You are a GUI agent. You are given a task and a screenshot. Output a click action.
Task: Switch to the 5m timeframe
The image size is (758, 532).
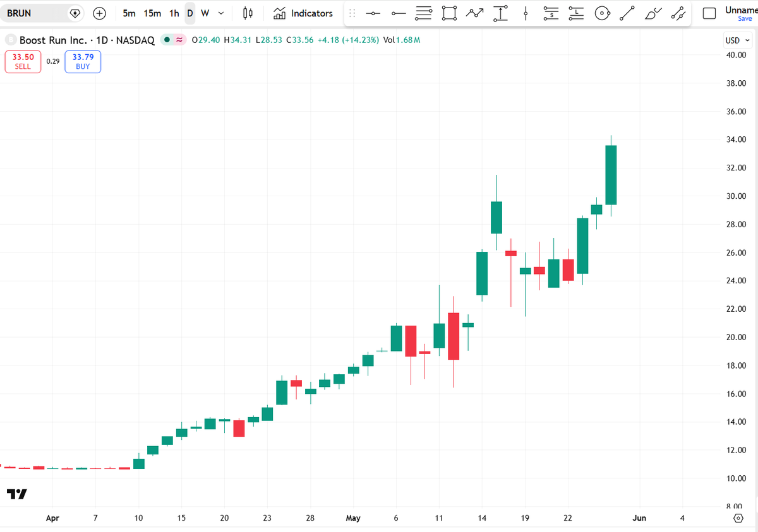(x=129, y=13)
